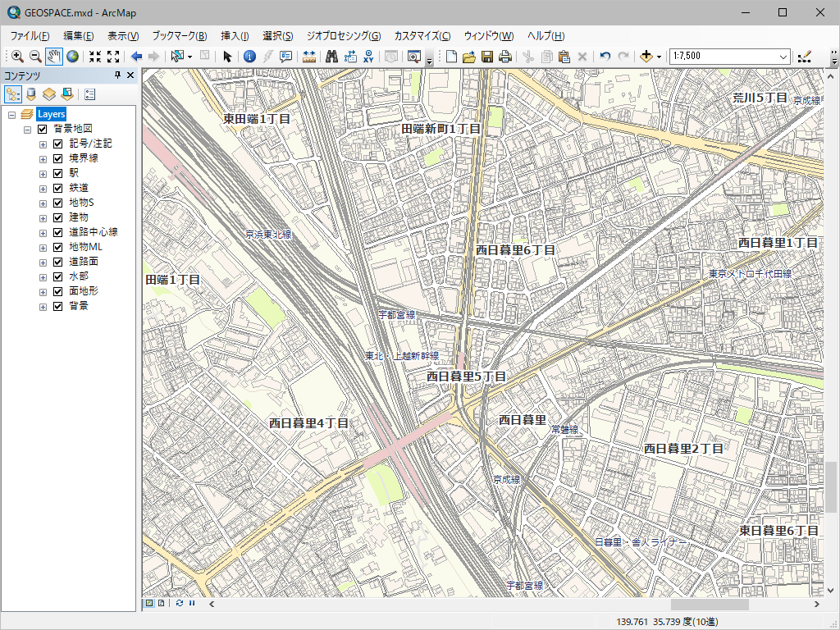Pause map drawing
The width and height of the screenshot is (840, 630).
pos(192,603)
